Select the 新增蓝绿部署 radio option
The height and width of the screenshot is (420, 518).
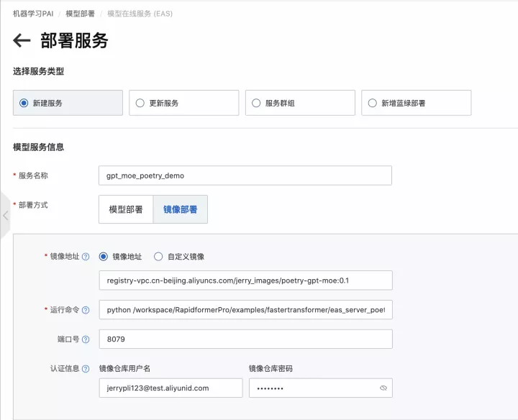click(x=372, y=103)
